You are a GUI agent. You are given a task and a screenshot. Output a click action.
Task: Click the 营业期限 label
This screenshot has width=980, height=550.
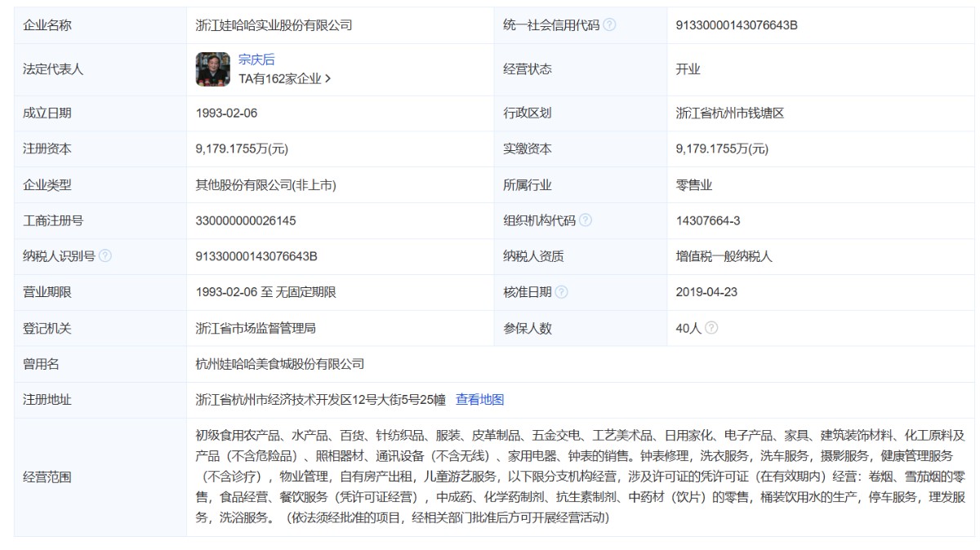(x=47, y=292)
